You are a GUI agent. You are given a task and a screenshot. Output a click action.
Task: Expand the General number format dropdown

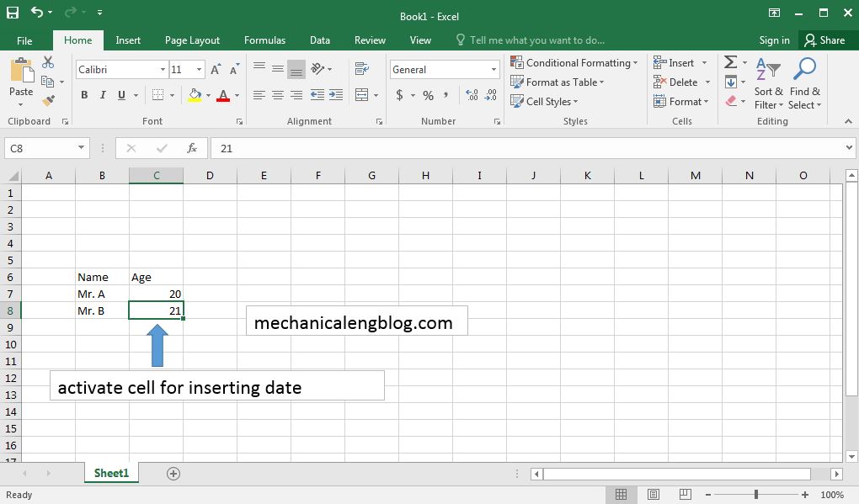[494, 70]
